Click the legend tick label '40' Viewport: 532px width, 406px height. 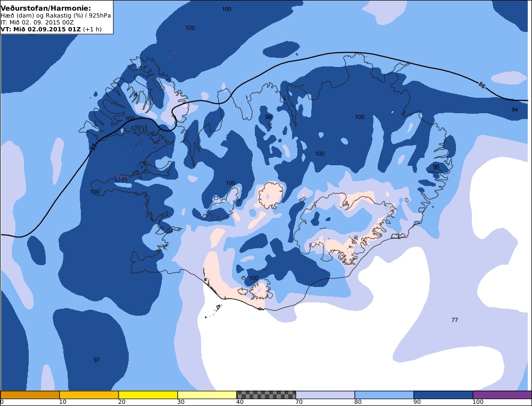pyautogui.click(x=240, y=402)
